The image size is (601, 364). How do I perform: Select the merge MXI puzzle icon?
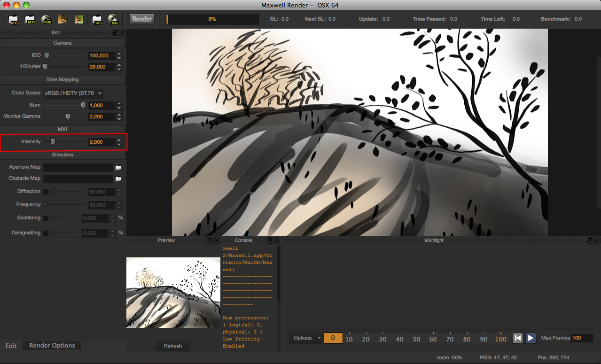point(79,19)
